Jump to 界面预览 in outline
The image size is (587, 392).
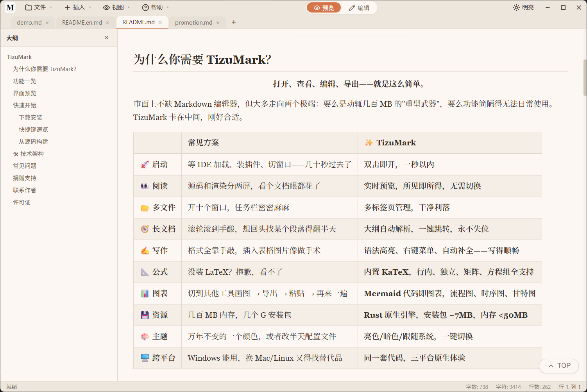[25, 93]
